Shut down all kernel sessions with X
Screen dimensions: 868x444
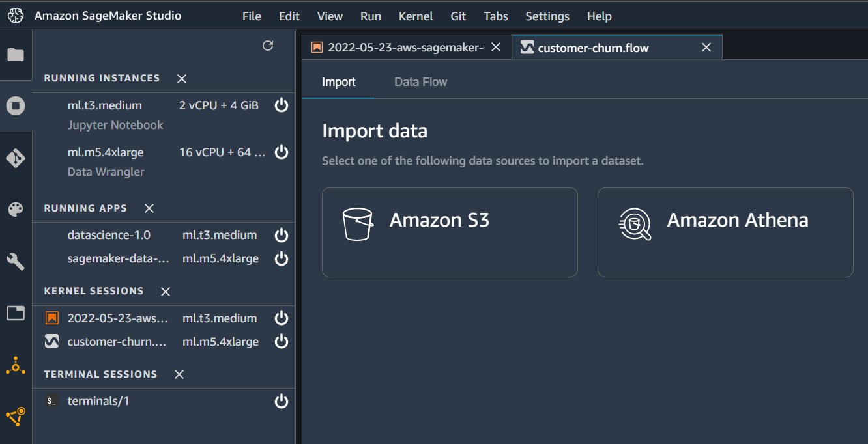[x=166, y=292]
